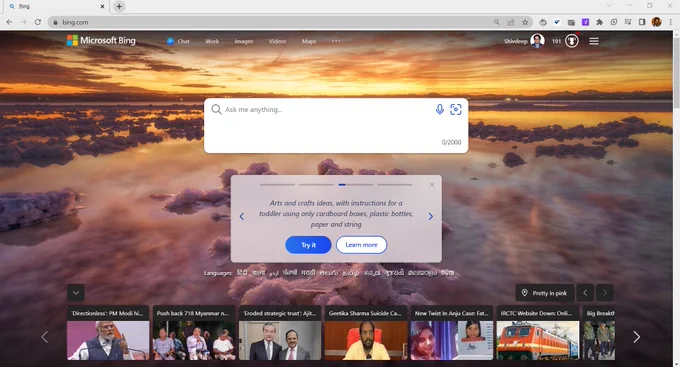Open the Extensions puzzle icon
Image resolution: width=680 pixels, height=367 pixels.
click(x=599, y=22)
